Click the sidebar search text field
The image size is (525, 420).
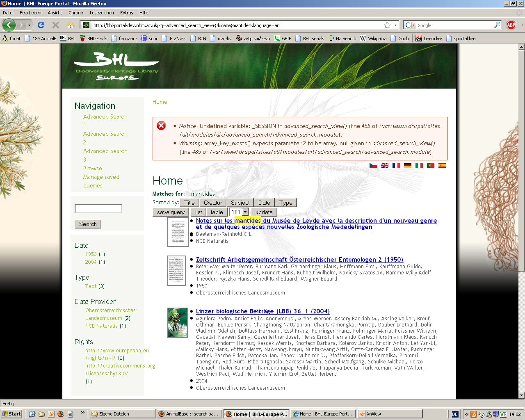coord(98,209)
